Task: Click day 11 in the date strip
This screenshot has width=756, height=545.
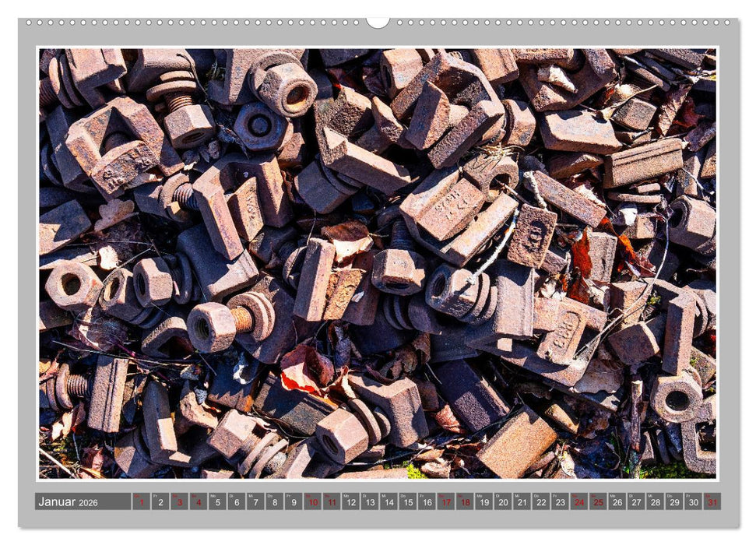Action: click(x=332, y=502)
